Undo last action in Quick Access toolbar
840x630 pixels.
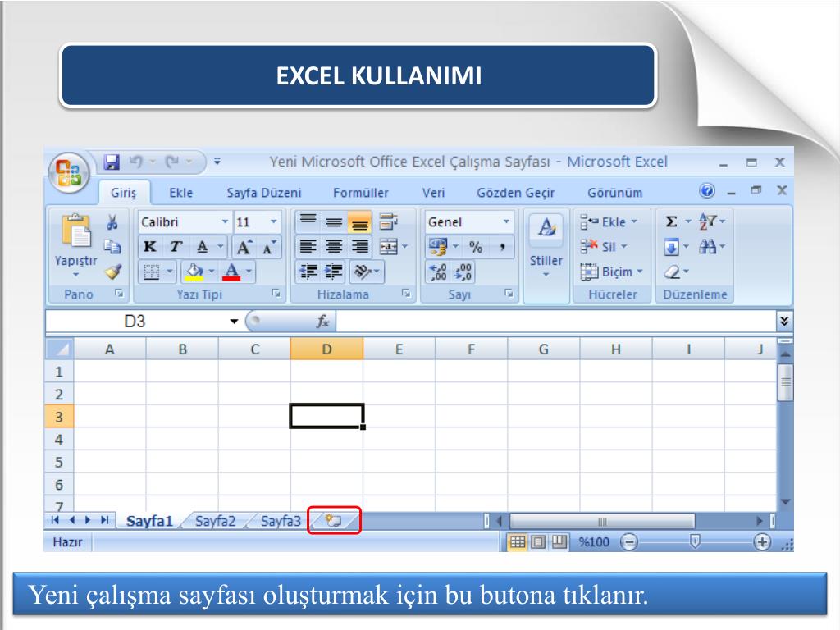point(136,162)
